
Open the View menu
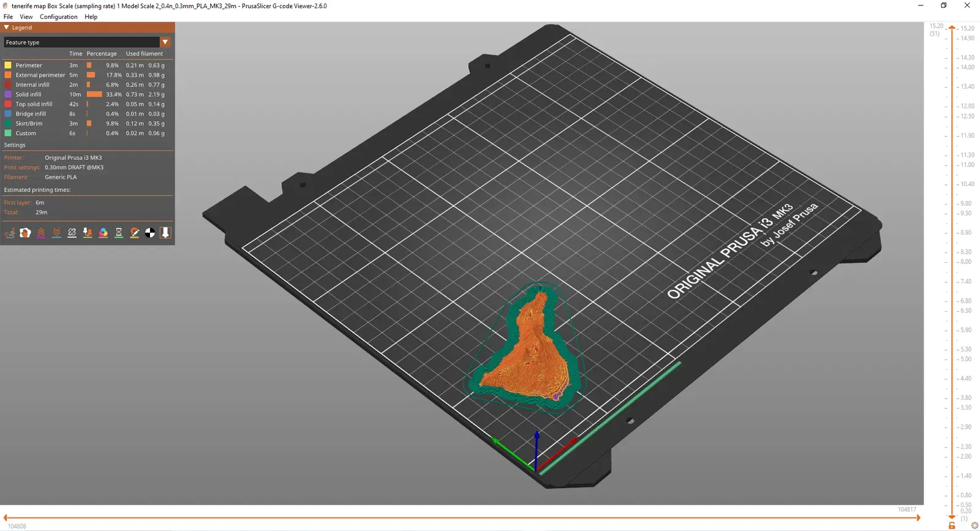click(26, 17)
